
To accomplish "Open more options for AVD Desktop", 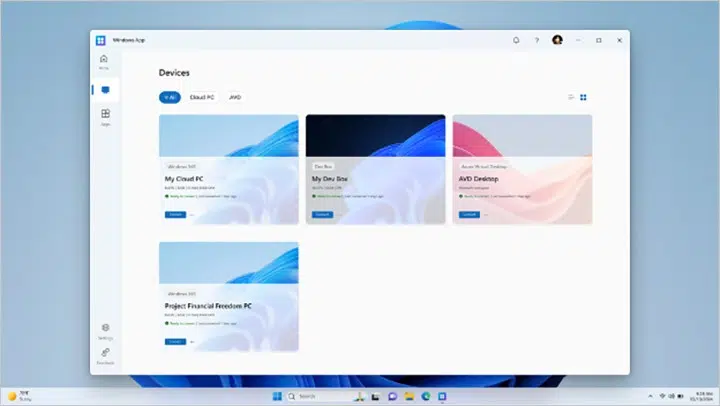I will [x=486, y=214].
